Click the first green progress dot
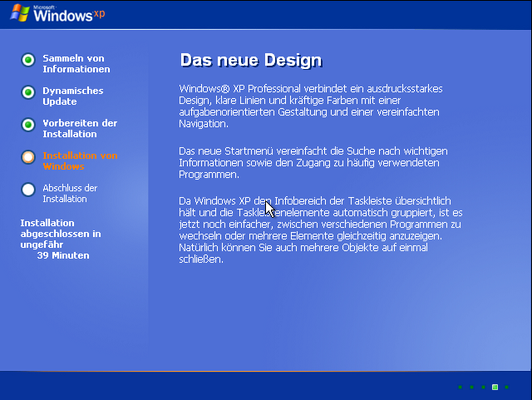Viewport: 532px width, 400px height. click(x=460, y=387)
